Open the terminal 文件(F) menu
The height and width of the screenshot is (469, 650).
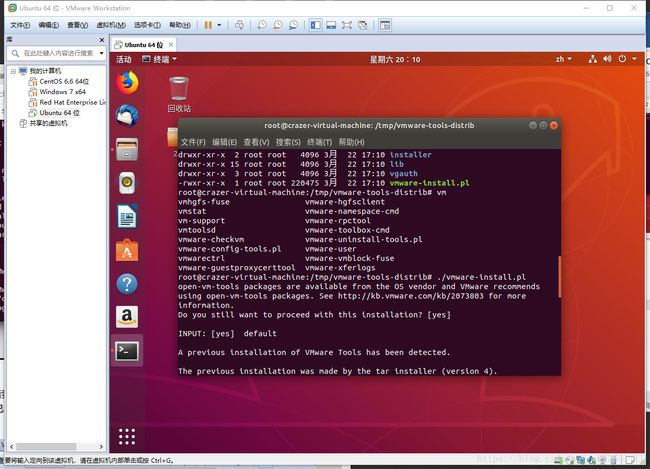pos(193,142)
